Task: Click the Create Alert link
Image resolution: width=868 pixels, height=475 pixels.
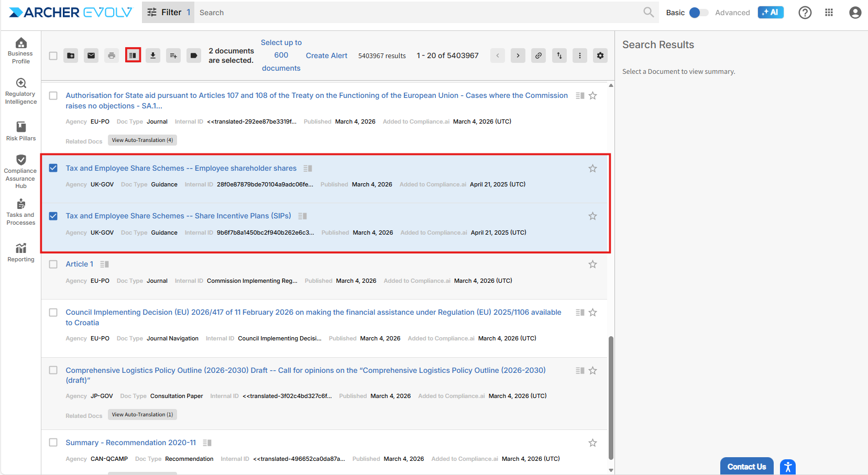Action: [326, 56]
